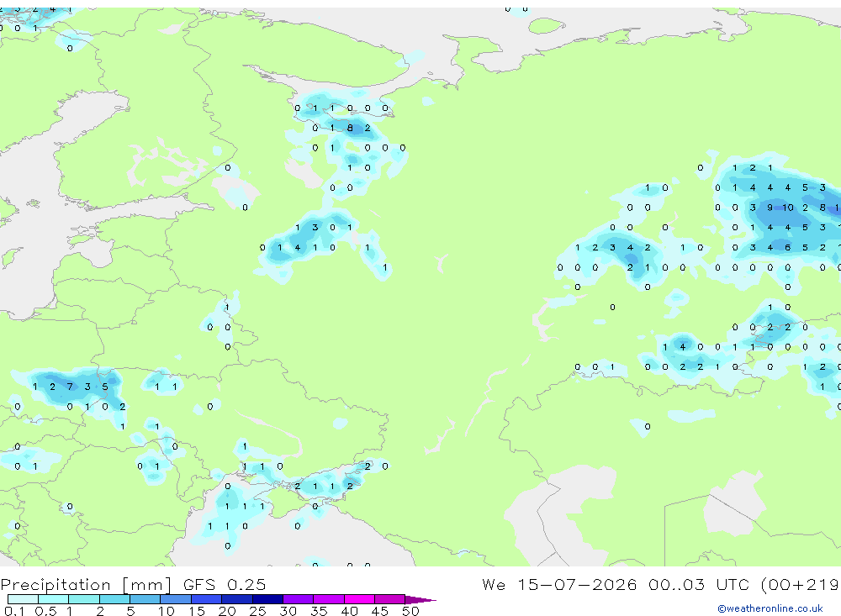Click the 35–40 mm purple legend box
The image size is (841, 616).
tap(328, 599)
